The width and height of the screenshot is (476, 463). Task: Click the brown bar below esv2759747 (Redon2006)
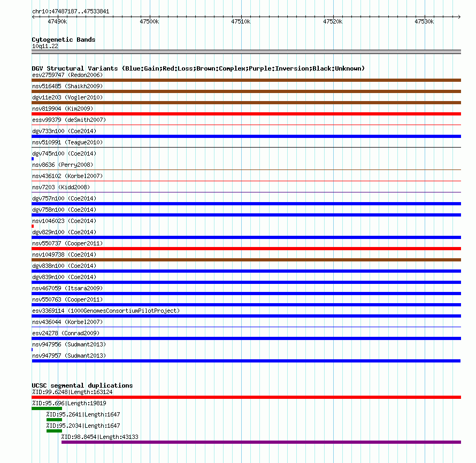(x=246, y=80)
